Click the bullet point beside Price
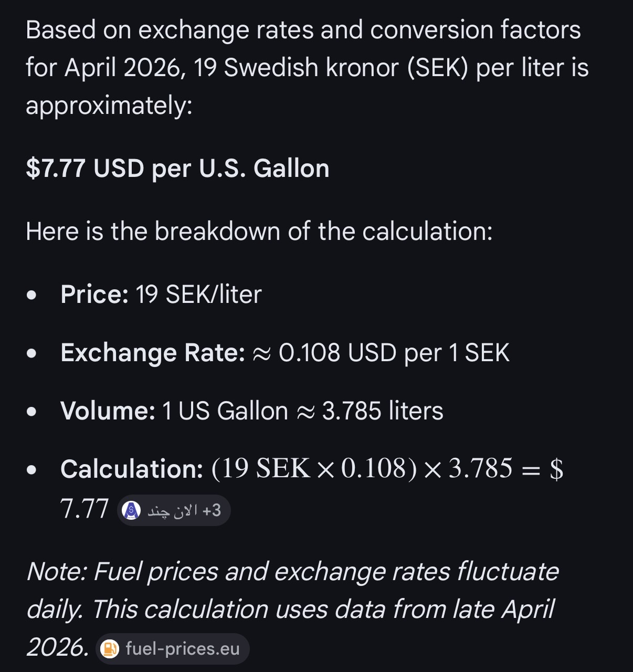 coord(32,295)
